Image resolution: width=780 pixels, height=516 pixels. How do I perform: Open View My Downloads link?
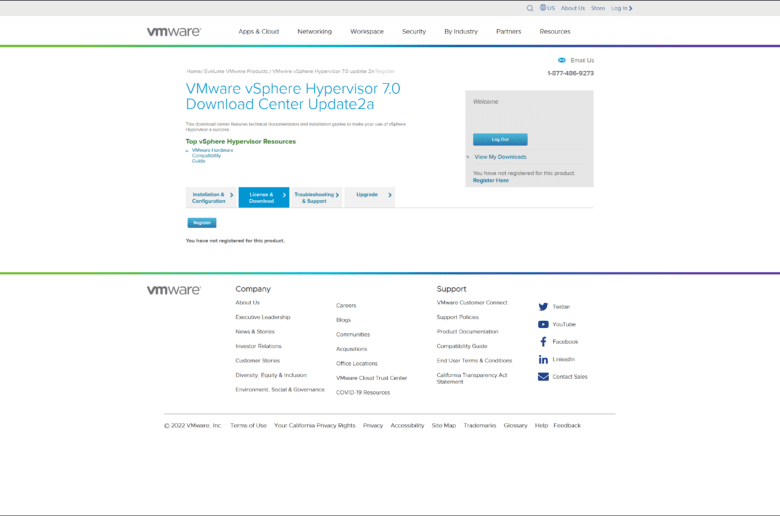(500, 157)
